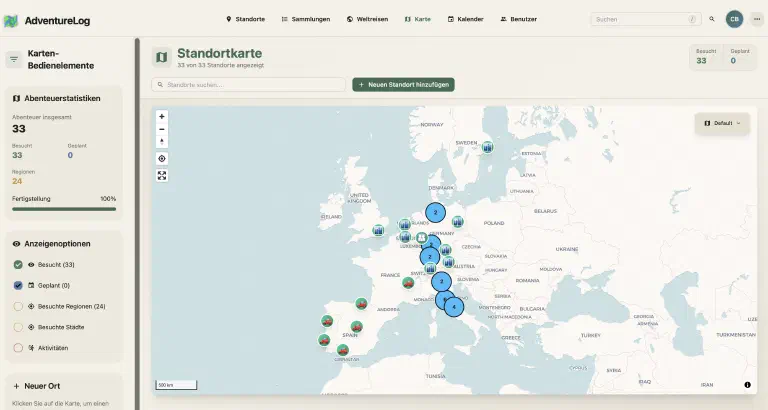
Task: Open the three-dots more options menu
Action: click(757, 19)
